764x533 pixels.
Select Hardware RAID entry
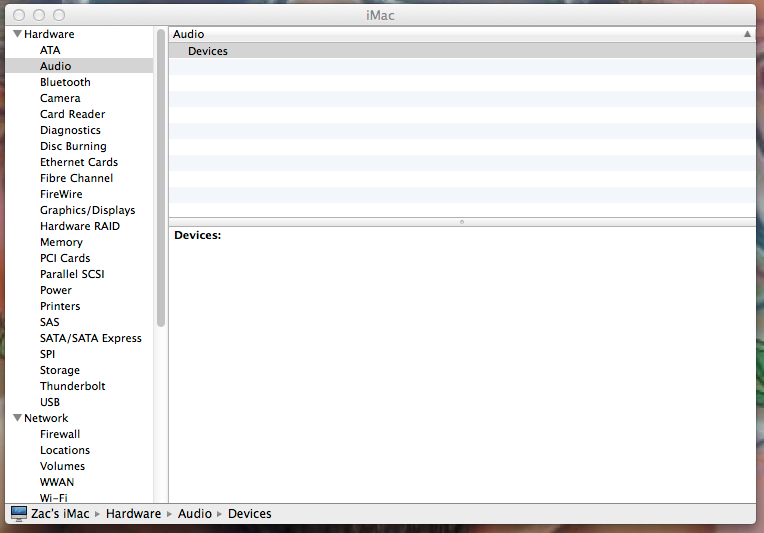click(x=80, y=226)
